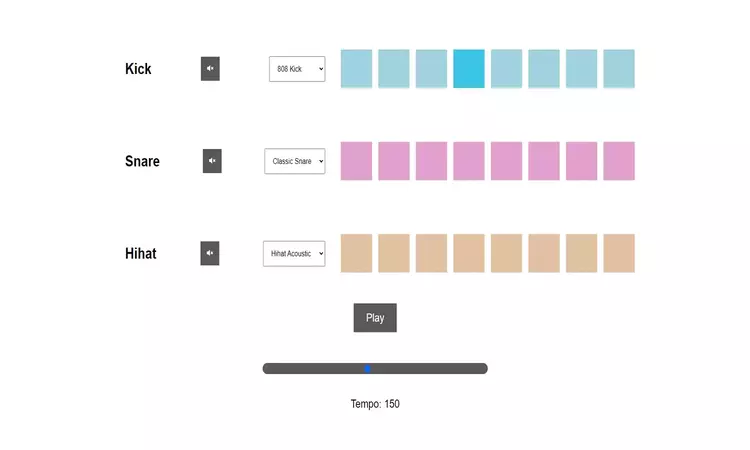The image size is (750, 450).
Task: Toggle the first Kick step pad
Action: [357, 69]
